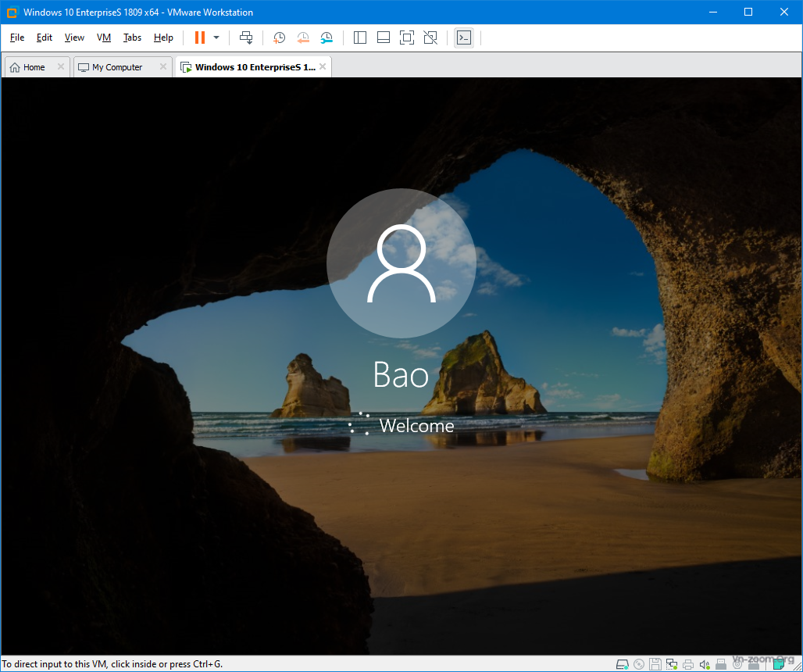Screen dimensions: 803x672
Task: Open the File menu
Action: pyautogui.click(x=17, y=38)
